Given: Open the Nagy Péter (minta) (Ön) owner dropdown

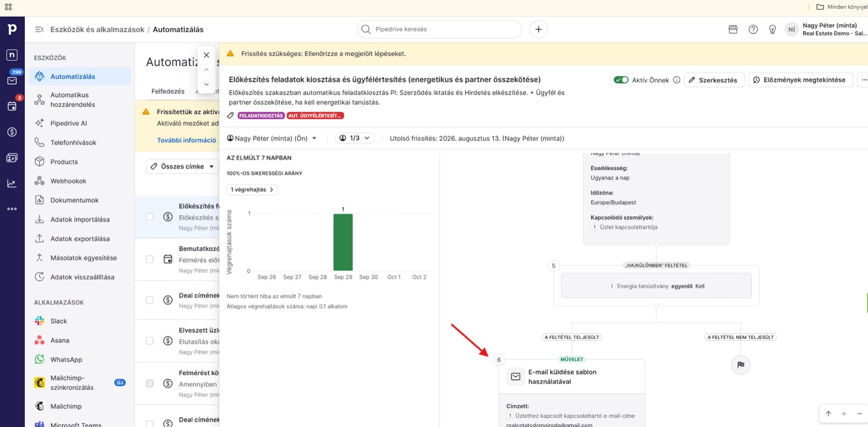Looking at the screenshot, I should [x=272, y=138].
